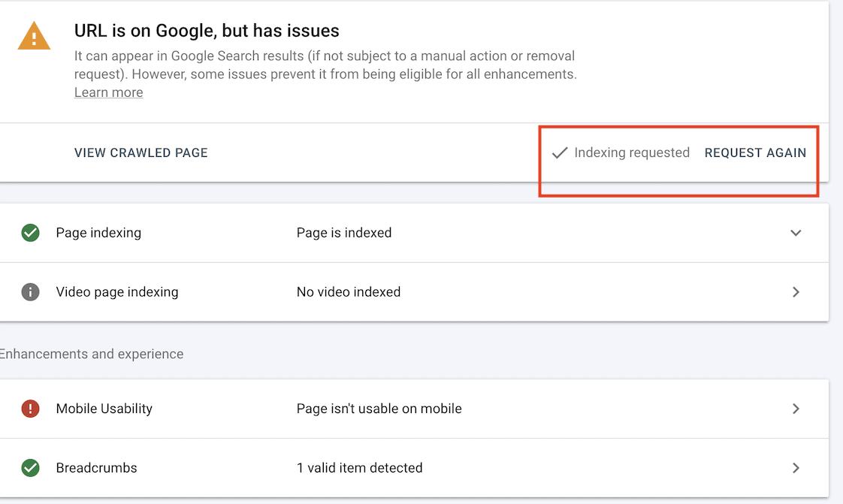Click VIEW CRAWLED PAGE button
The height and width of the screenshot is (504, 843).
[x=140, y=152]
